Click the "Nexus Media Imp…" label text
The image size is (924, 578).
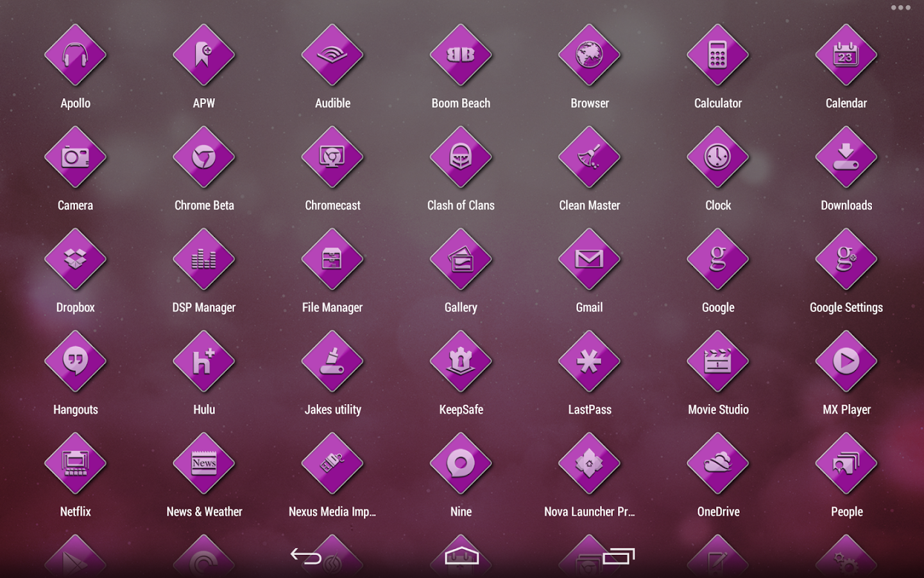coord(332,512)
